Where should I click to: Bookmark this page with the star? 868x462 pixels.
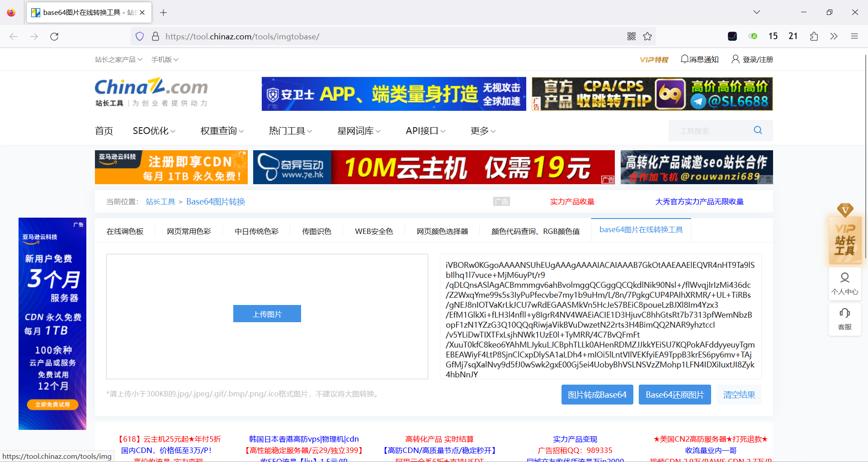tap(647, 36)
